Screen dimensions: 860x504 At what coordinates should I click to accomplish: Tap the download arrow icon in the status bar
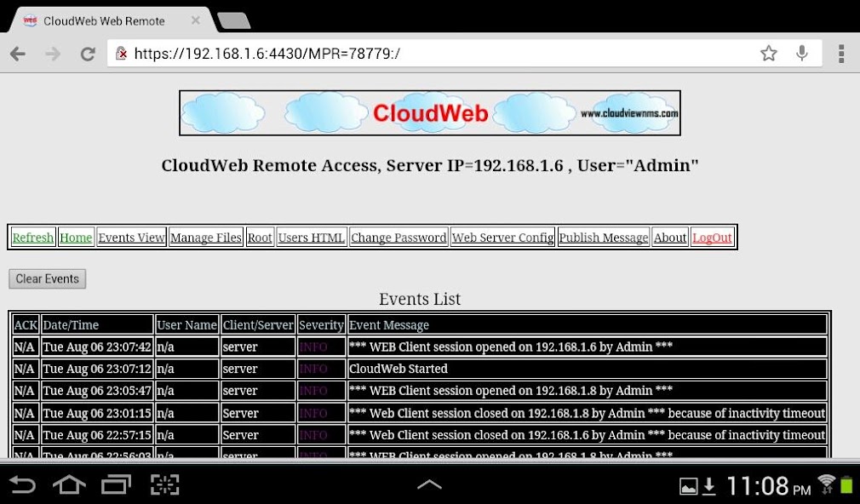709,484
